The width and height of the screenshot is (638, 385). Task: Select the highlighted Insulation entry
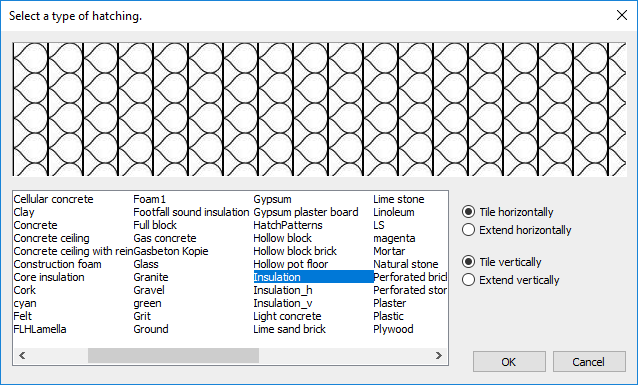click(313, 278)
